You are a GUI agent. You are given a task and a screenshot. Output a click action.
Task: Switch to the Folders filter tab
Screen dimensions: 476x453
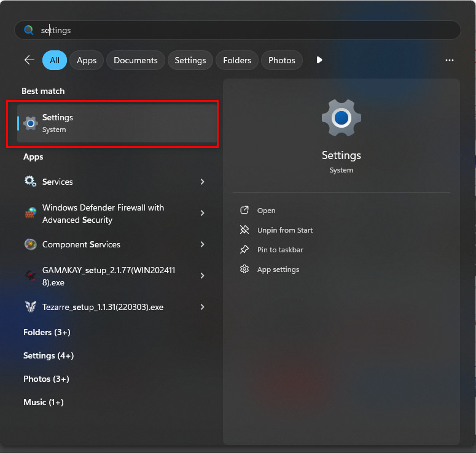pos(237,60)
